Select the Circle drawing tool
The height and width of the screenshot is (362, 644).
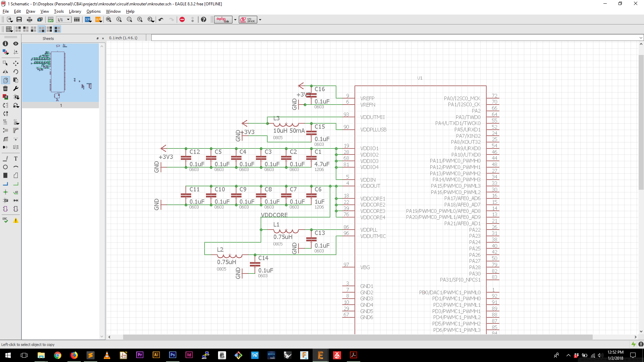tap(5, 167)
